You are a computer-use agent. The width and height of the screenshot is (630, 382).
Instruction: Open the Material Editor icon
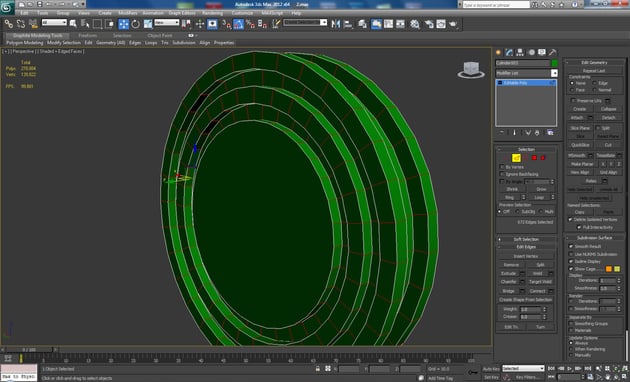[x=415, y=24]
